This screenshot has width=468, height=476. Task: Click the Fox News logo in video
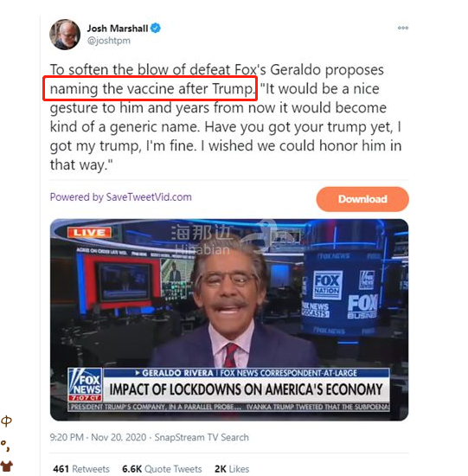click(x=85, y=384)
